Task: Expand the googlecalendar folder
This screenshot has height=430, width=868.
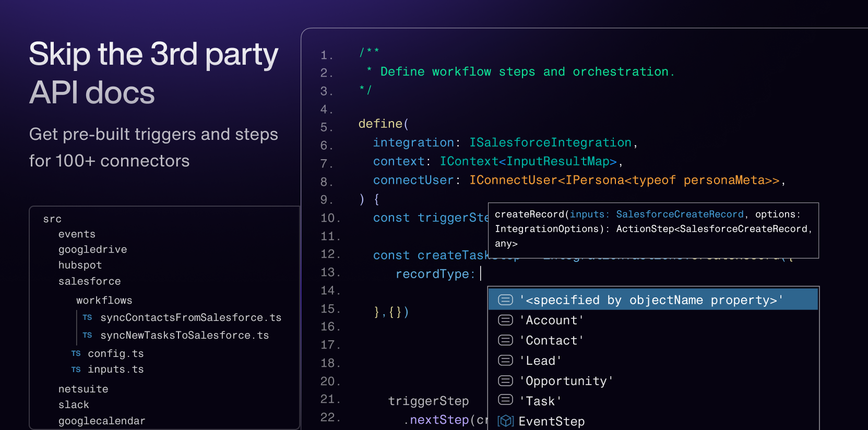Action: [x=102, y=421]
